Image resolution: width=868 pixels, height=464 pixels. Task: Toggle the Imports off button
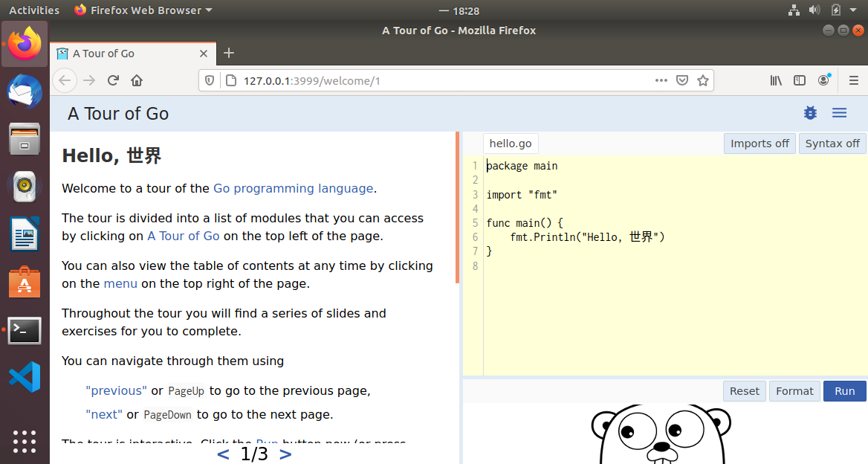pyautogui.click(x=759, y=144)
